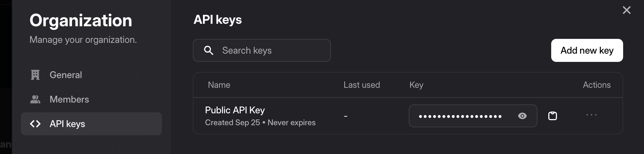Select the API keys sidebar item
Viewport: 644px width, 154px height.
point(91,124)
